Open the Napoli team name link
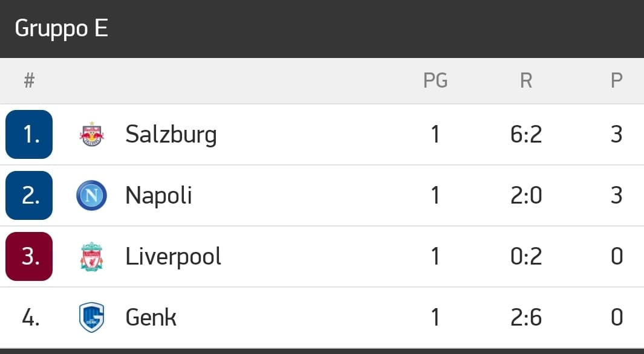The image size is (644, 354). pos(158,196)
